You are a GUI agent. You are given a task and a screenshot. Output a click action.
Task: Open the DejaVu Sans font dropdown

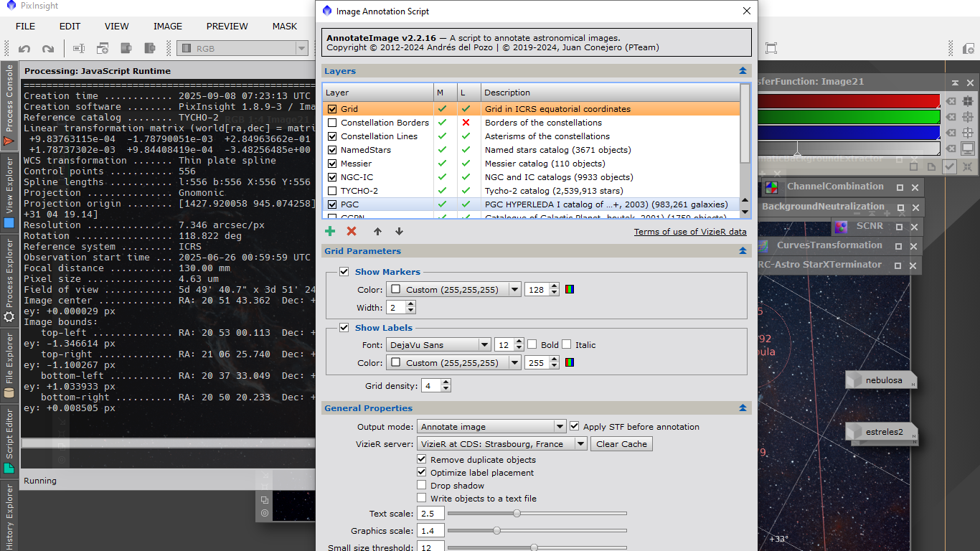tap(438, 345)
